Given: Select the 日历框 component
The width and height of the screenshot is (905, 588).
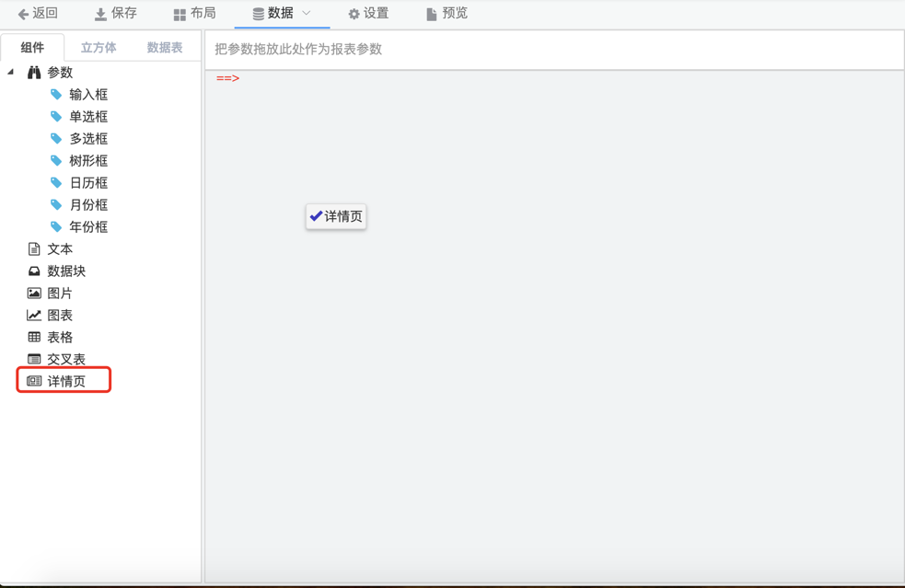Looking at the screenshot, I should pyautogui.click(x=88, y=182).
